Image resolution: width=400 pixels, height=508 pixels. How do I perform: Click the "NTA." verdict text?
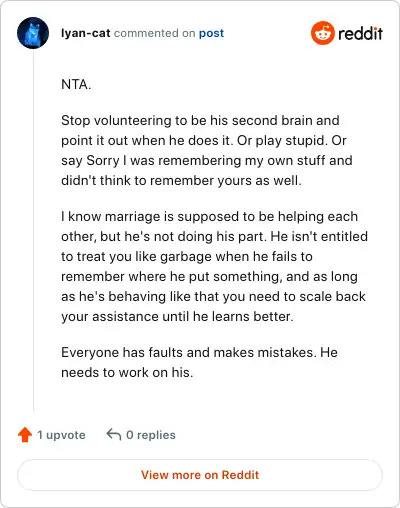(76, 84)
